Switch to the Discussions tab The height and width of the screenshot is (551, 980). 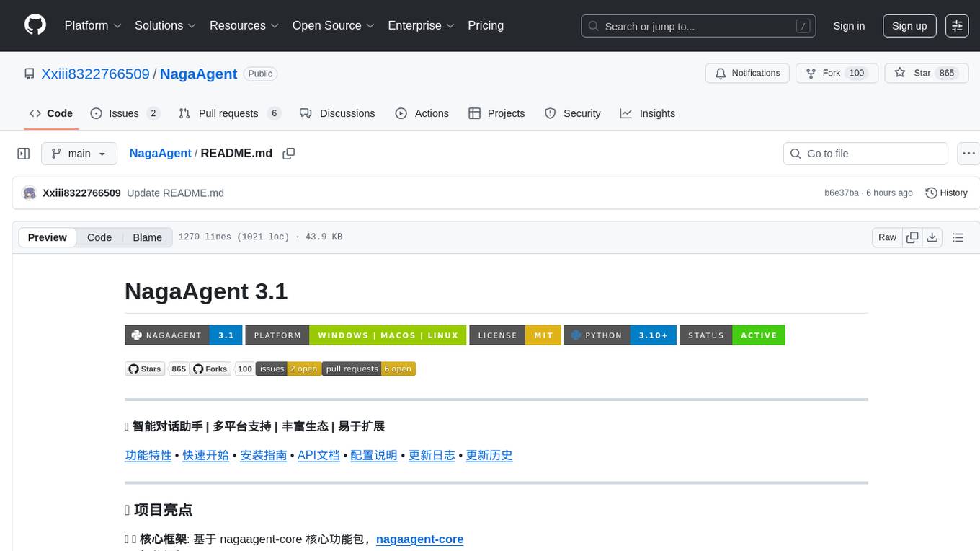pos(337,113)
